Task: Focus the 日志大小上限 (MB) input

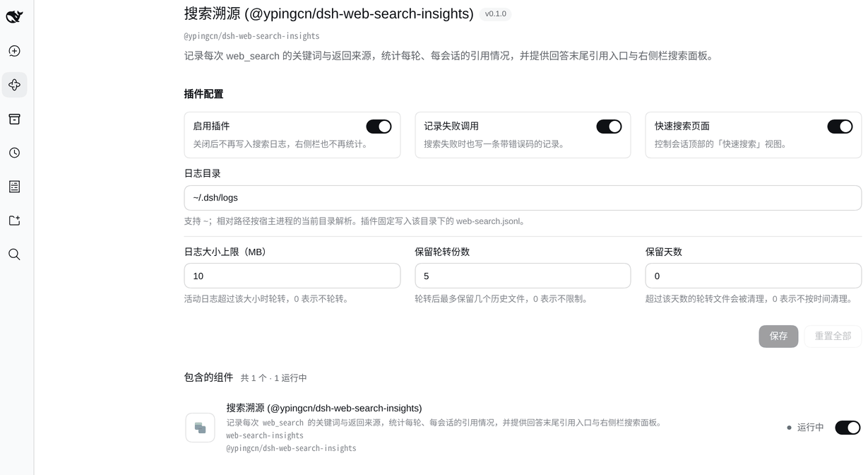Action: coord(292,276)
